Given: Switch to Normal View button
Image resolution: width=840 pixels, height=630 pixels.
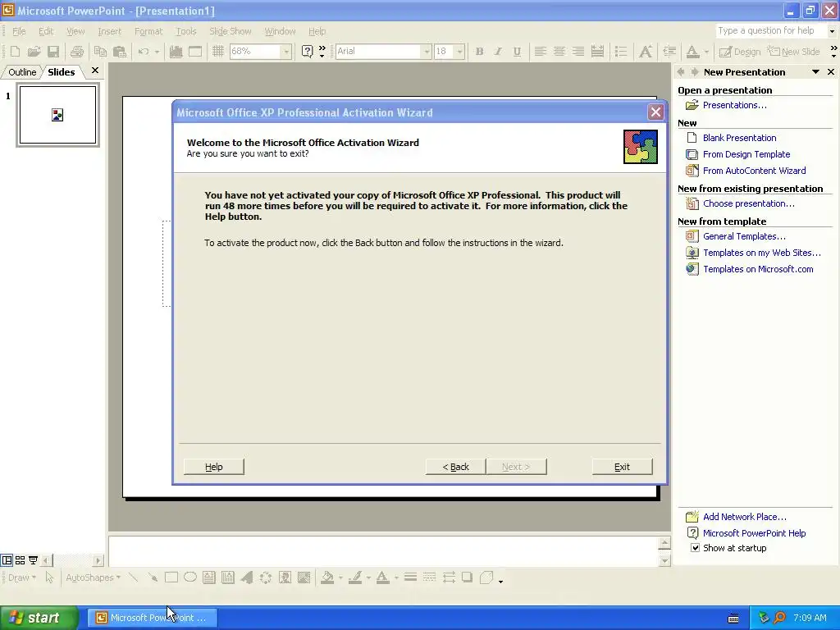Looking at the screenshot, I should tap(7, 560).
